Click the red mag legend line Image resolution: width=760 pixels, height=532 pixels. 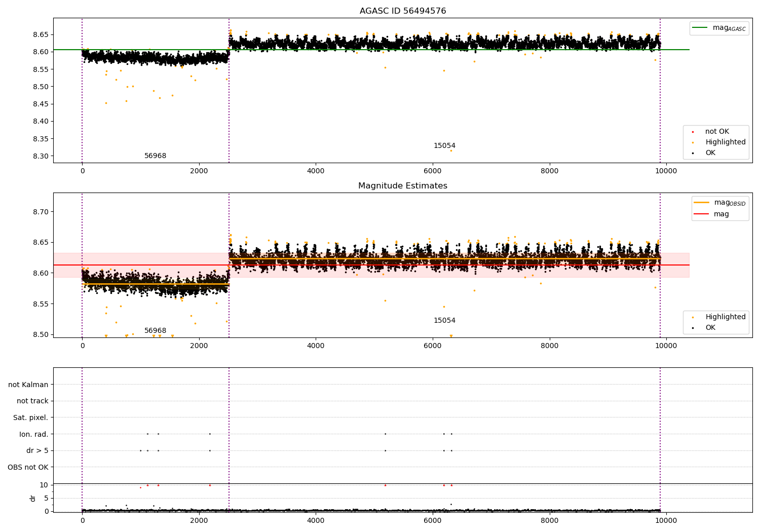(x=701, y=214)
